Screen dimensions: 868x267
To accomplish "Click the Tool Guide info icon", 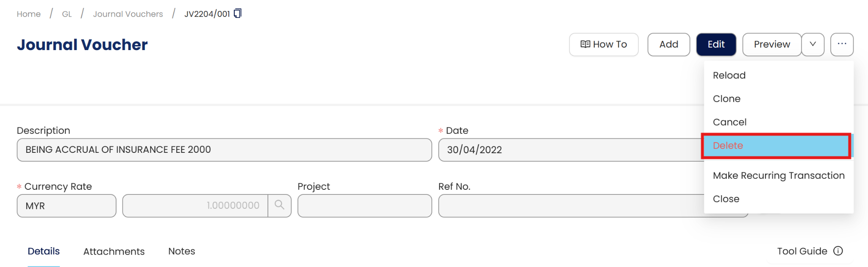I will tap(838, 251).
